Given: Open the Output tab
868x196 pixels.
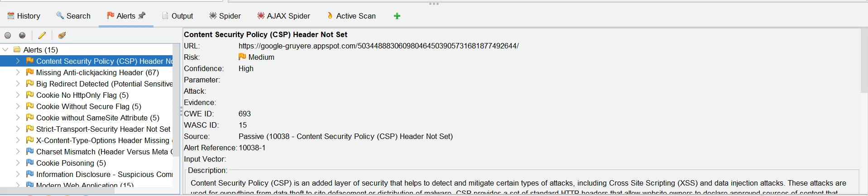Looking at the screenshot, I should pyautogui.click(x=177, y=16).
